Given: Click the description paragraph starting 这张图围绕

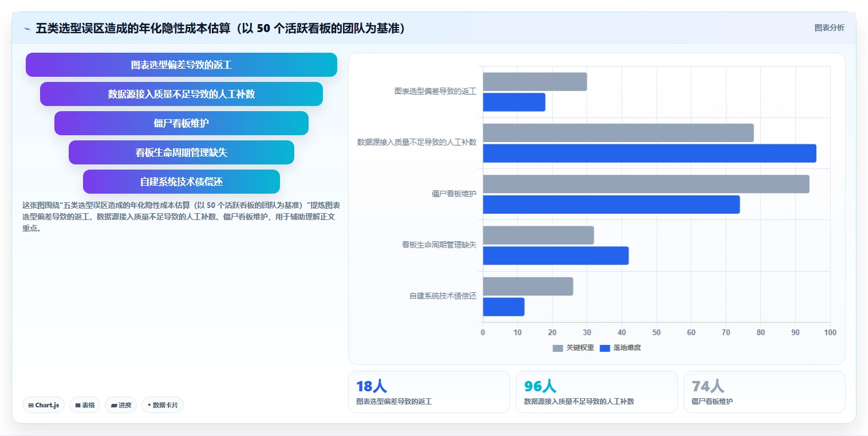Looking at the screenshot, I should click(x=182, y=217).
